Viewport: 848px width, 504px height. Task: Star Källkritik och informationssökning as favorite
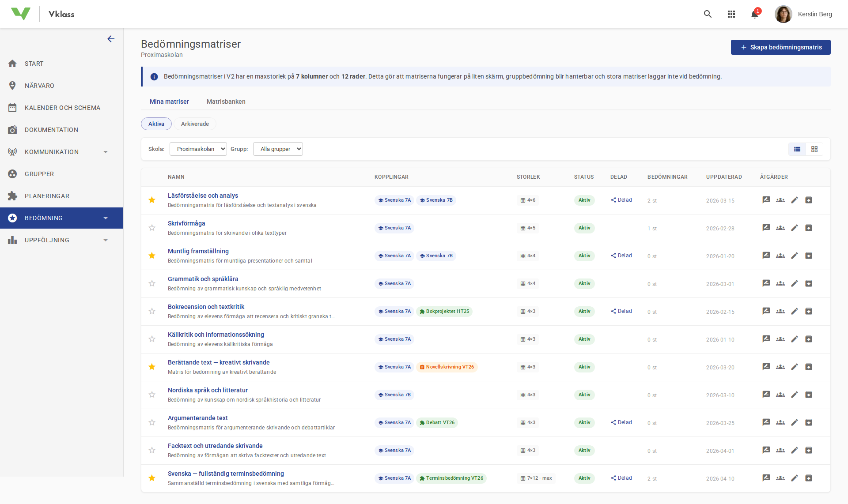click(x=152, y=339)
